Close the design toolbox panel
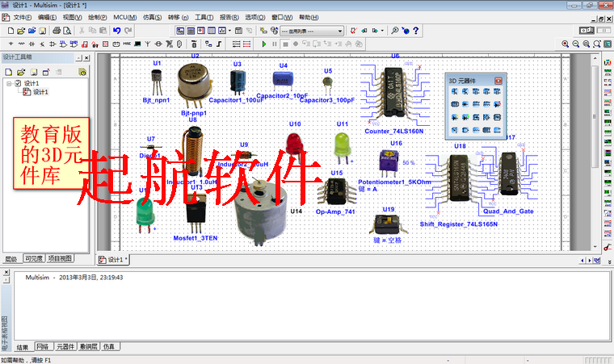 pos(86,58)
